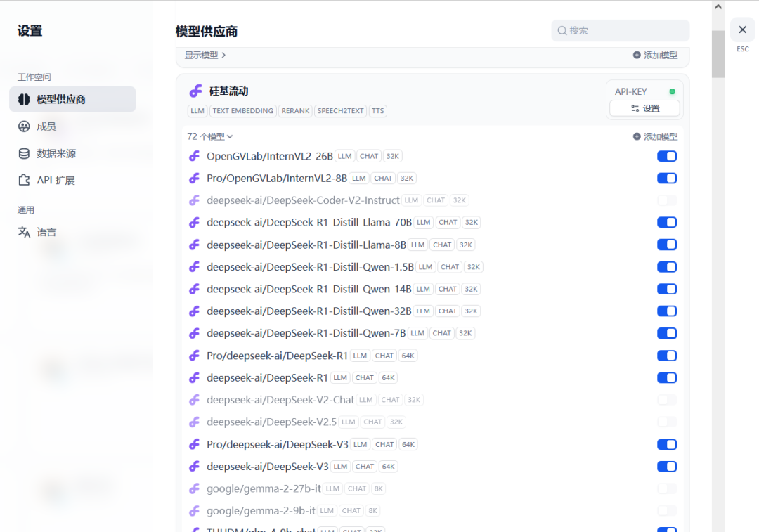Click the DeepSeek-R1-Distill-Qwen-7B model icon
759x532 pixels.
pyautogui.click(x=194, y=333)
